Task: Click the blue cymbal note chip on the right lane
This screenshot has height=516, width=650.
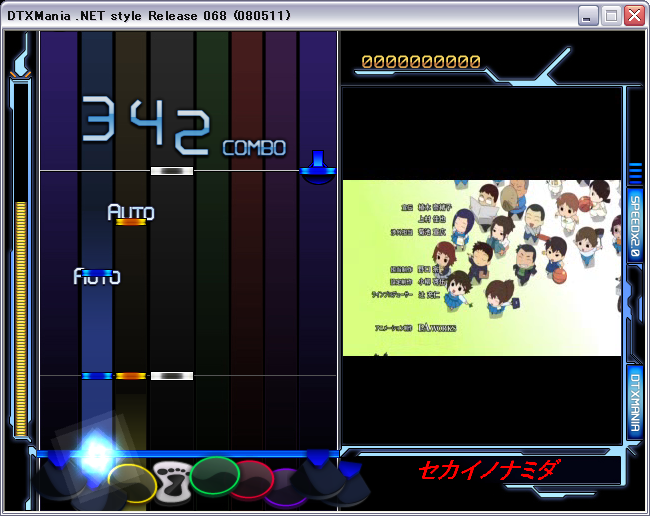Action: pyautogui.click(x=318, y=167)
